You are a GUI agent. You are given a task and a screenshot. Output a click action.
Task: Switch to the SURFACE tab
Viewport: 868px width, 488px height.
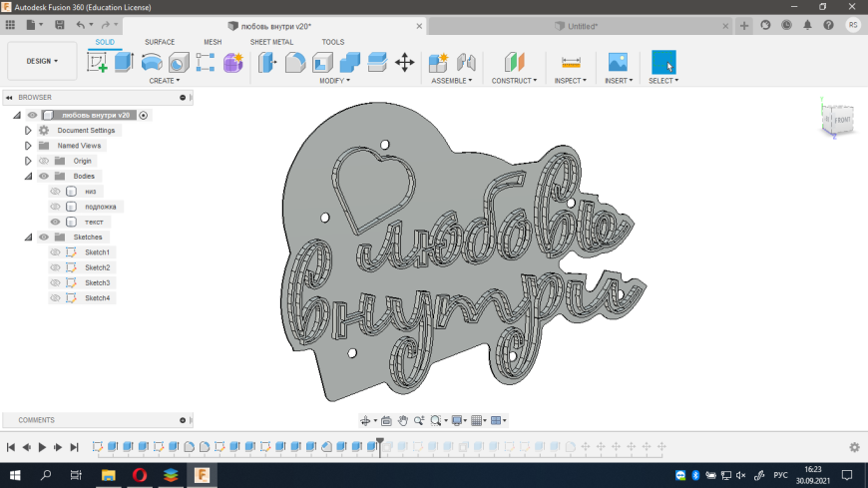pos(160,42)
